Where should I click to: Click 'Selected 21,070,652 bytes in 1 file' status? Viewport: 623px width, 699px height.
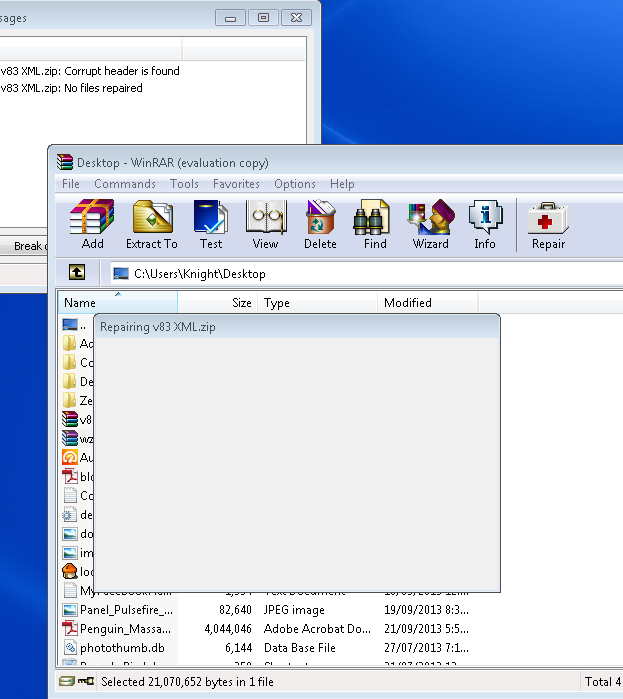[x=187, y=682]
